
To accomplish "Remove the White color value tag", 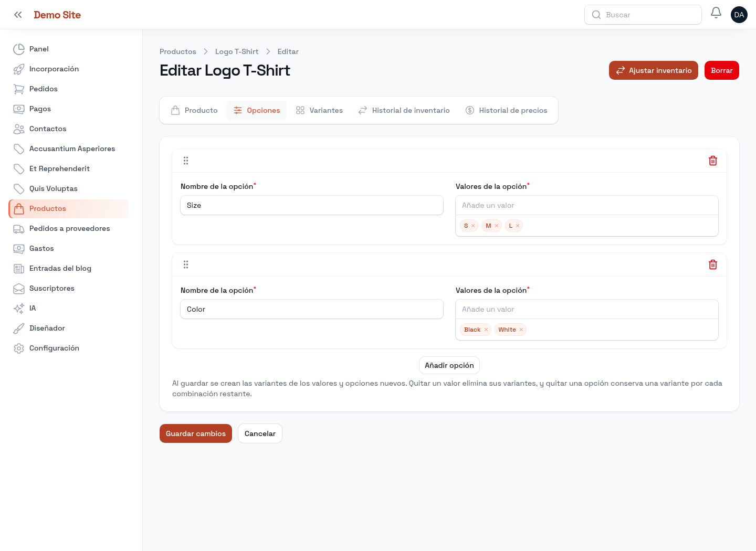I will click(x=521, y=330).
